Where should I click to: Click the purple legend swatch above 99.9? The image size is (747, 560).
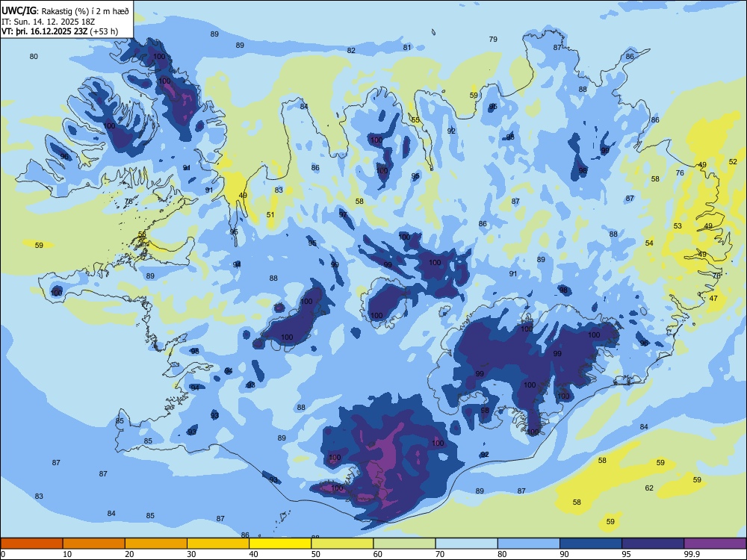(715, 544)
